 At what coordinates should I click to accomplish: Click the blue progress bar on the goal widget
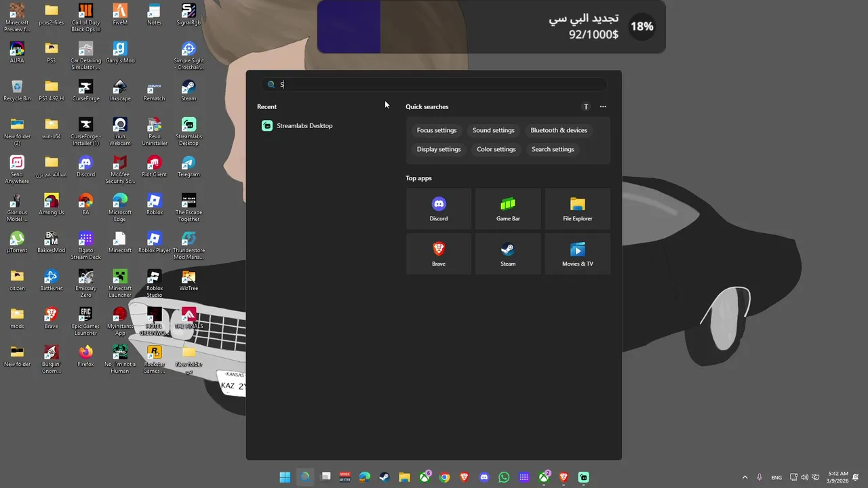(x=349, y=26)
